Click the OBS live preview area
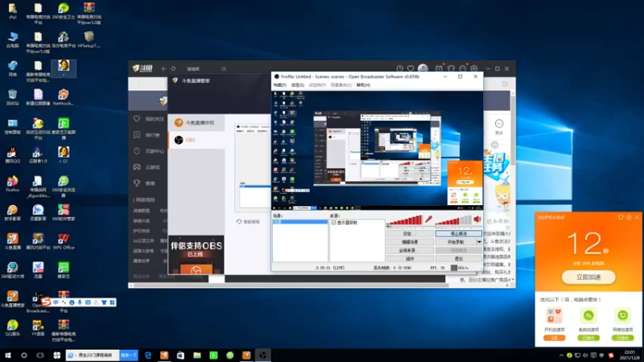Screen dimensions: 644x362 pyautogui.click(x=377, y=150)
